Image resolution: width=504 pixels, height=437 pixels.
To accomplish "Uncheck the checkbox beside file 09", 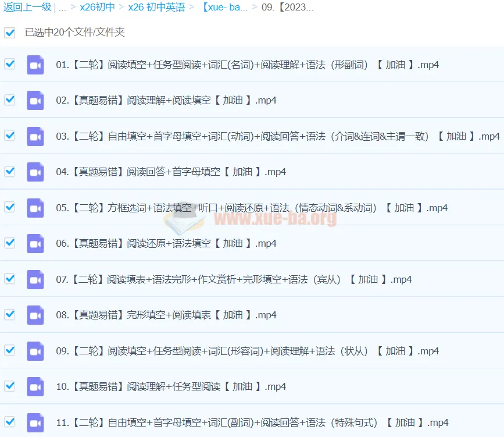I will click(9, 350).
